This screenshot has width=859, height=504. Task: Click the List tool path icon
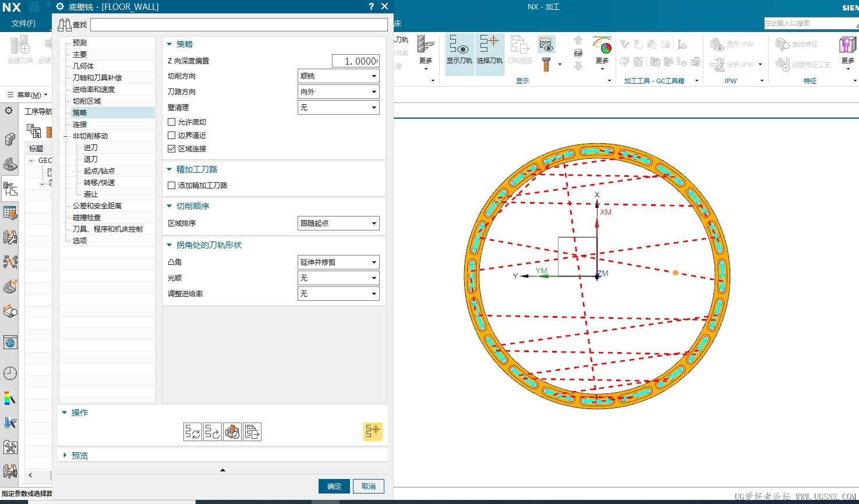click(252, 432)
